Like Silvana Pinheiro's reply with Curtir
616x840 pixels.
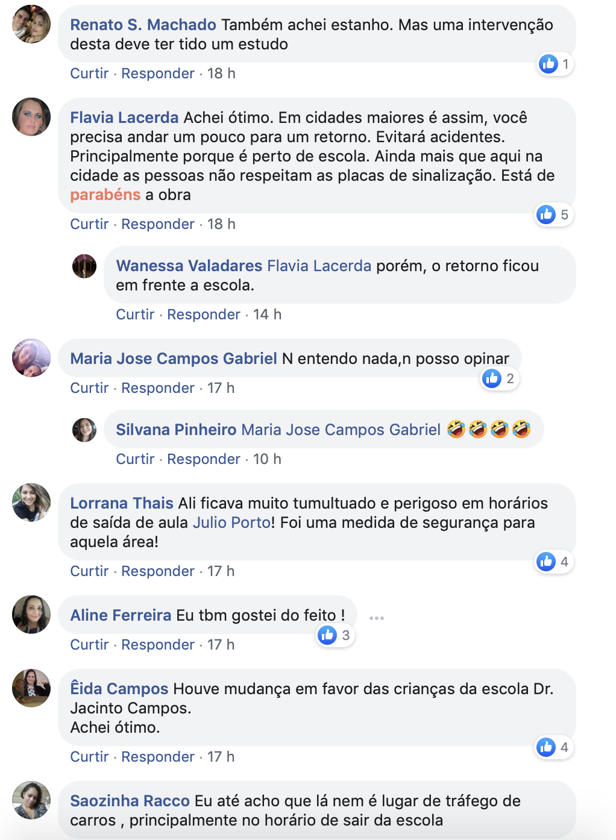[x=135, y=459]
